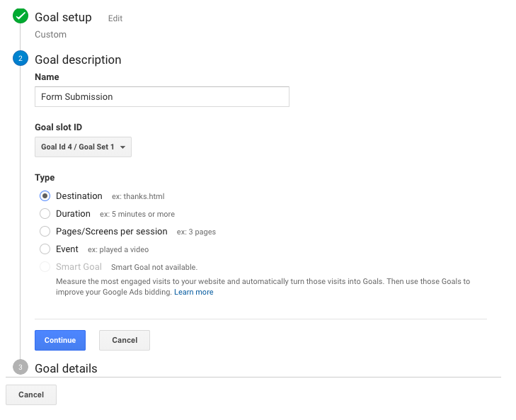Click 'ex: thanks.html' hint text
516x420 pixels.
point(138,197)
